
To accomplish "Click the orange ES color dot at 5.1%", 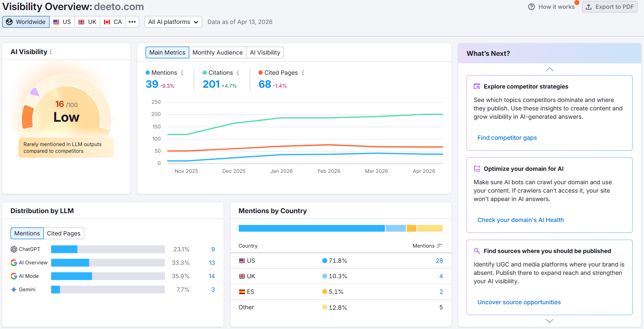I will click(x=324, y=292).
